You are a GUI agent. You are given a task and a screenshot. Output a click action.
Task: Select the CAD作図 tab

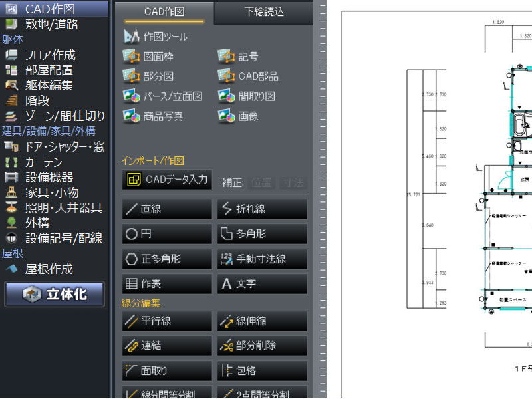pyautogui.click(x=164, y=11)
